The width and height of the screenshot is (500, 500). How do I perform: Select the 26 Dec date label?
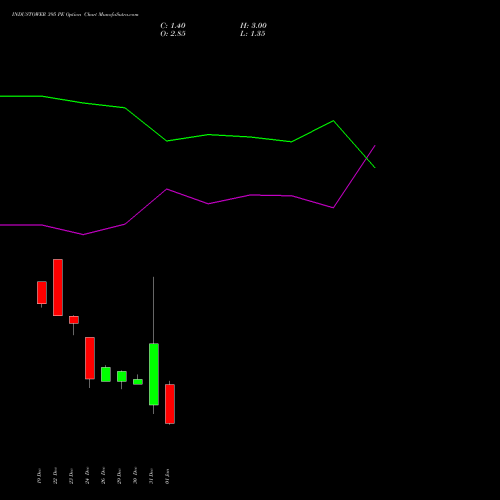[x=103, y=476]
